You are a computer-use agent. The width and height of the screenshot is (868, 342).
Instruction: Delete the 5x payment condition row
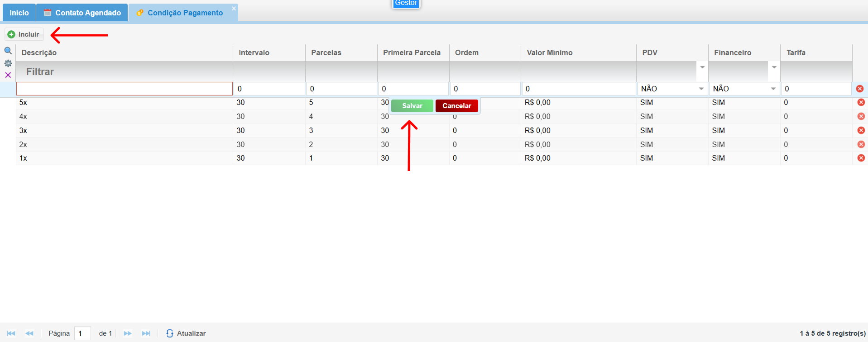(x=861, y=102)
